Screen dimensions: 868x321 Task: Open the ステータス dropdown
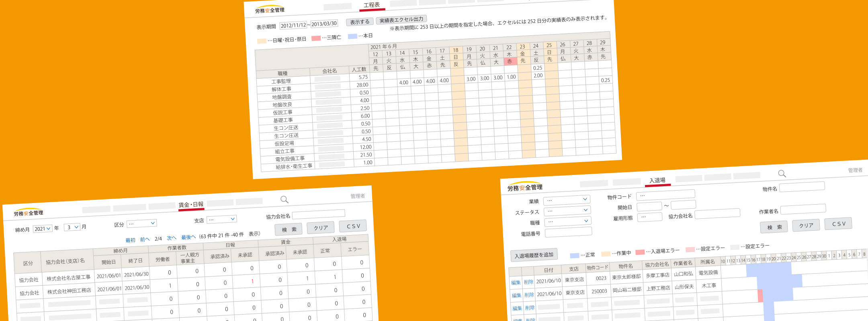(x=567, y=211)
